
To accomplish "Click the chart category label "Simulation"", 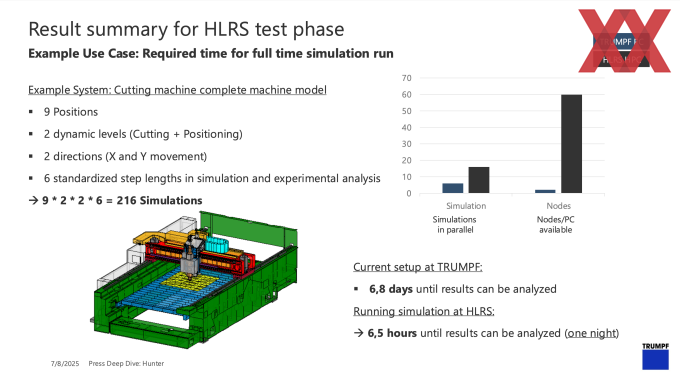I will [x=466, y=206].
